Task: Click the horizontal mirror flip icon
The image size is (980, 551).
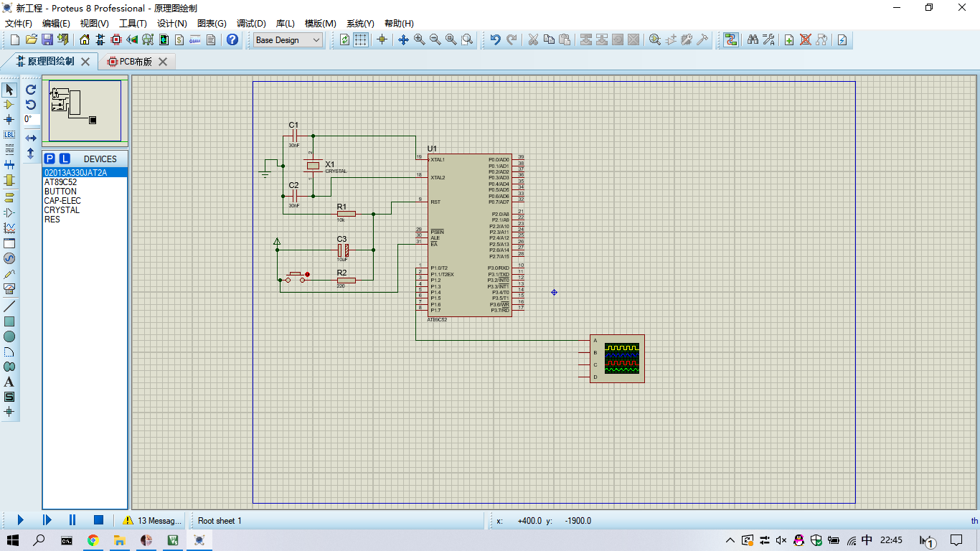Action: [x=31, y=138]
